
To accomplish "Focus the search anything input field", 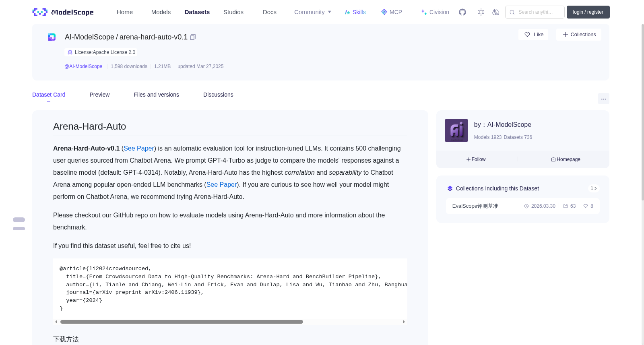I will pos(535,12).
